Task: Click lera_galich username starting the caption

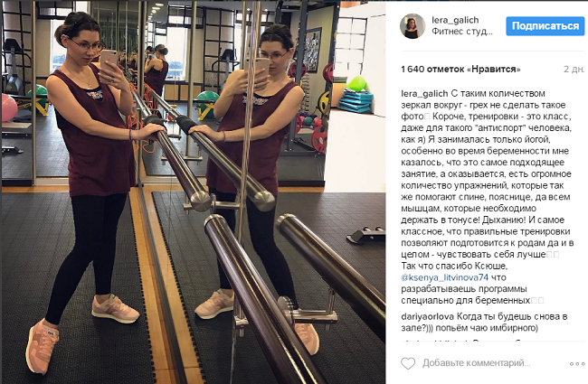Action: click(x=424, y=94)
